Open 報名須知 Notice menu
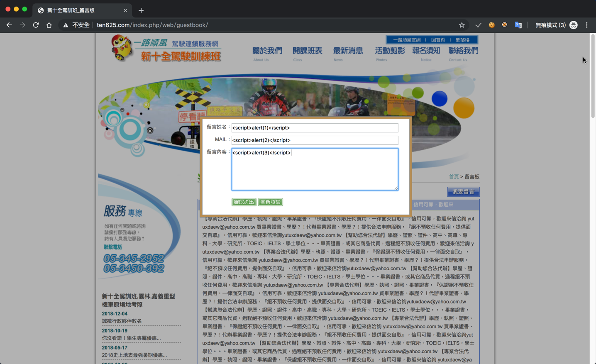 [426, 53]
